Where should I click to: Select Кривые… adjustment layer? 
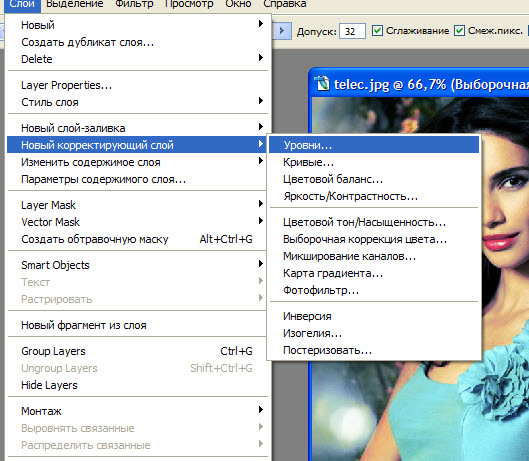point(374,162)
